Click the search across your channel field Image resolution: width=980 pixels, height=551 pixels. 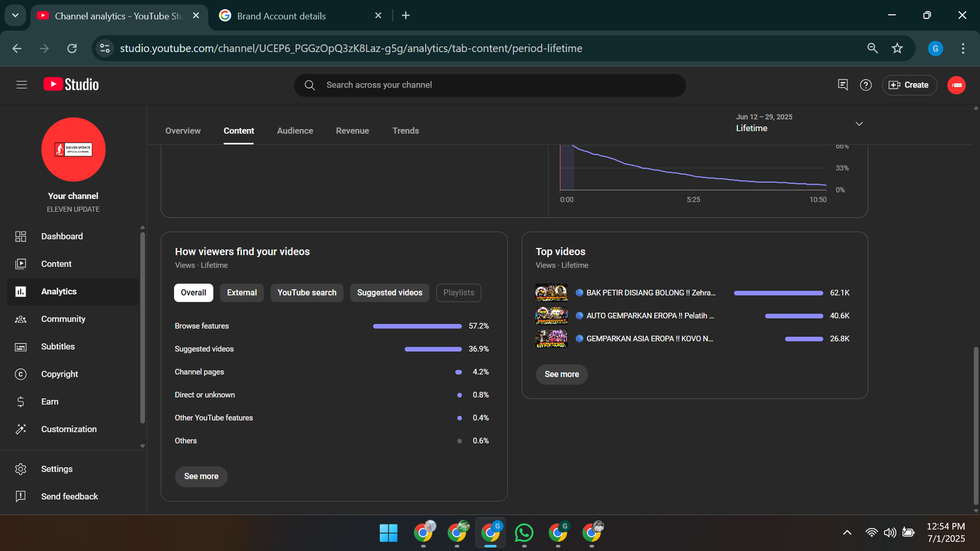490,85
